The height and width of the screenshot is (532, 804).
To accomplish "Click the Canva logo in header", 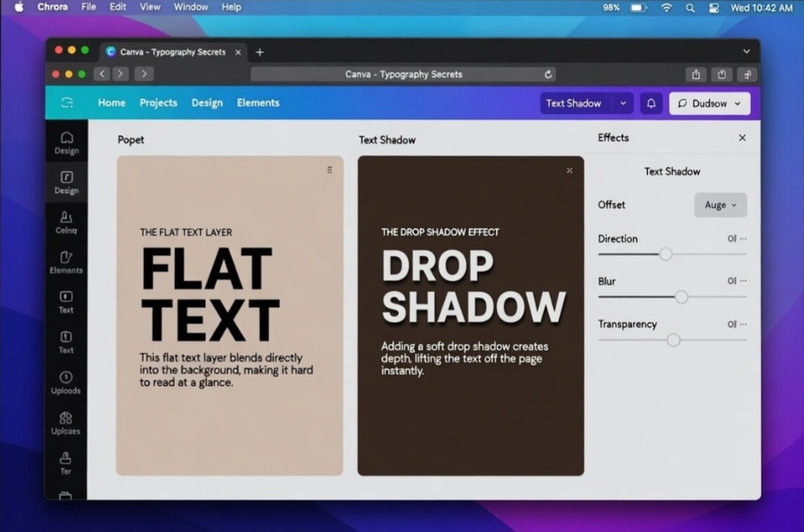I will 67,103.
